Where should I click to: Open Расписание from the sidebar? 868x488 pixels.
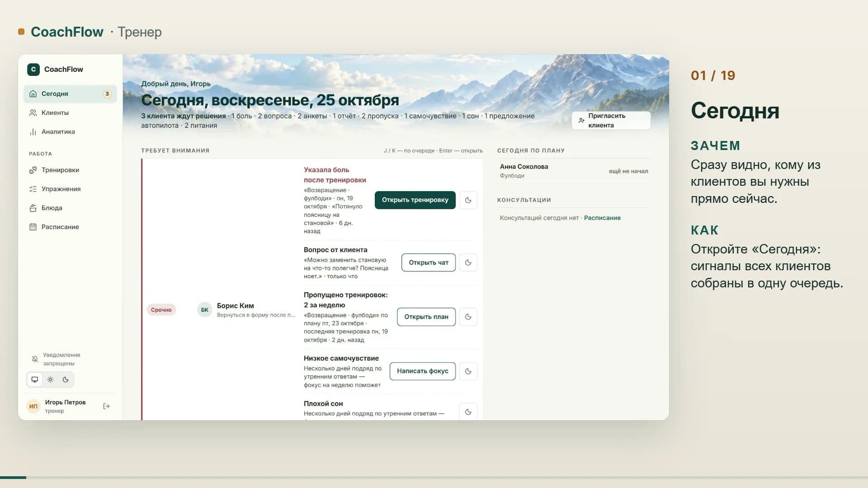[x=70, y=227]
